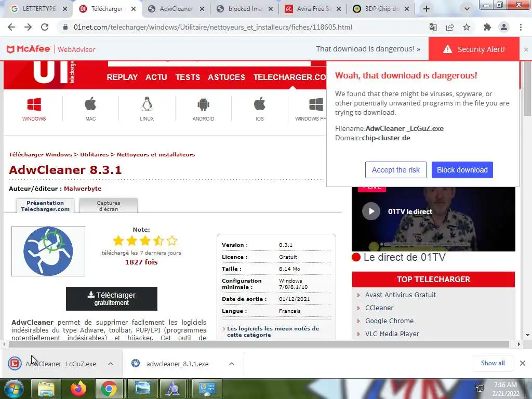532x399 pixels.
Task: Open Télécharger Windows breadcrumb link
Action: point(41,155)
